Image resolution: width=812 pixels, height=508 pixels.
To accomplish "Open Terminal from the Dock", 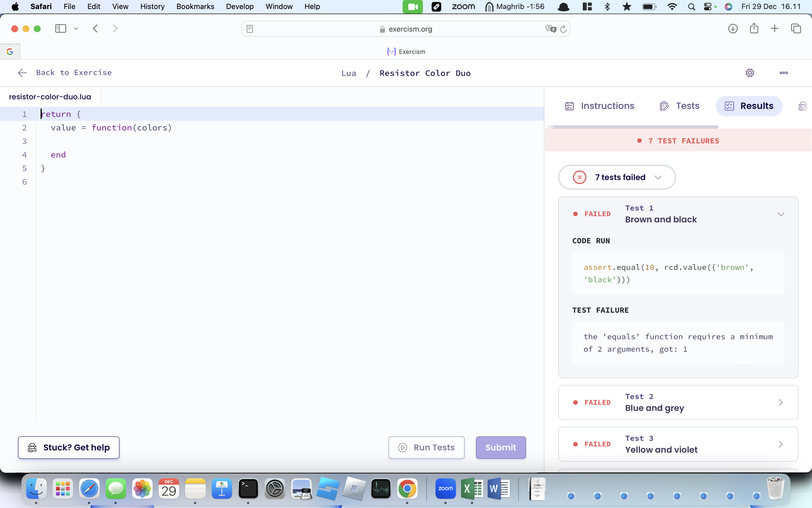I will (x=248, y=489).
